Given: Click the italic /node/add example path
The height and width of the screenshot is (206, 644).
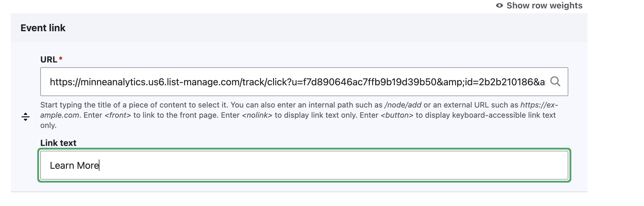Looking at the screenshot, I should pyautogui.click(x=403, y=105).
